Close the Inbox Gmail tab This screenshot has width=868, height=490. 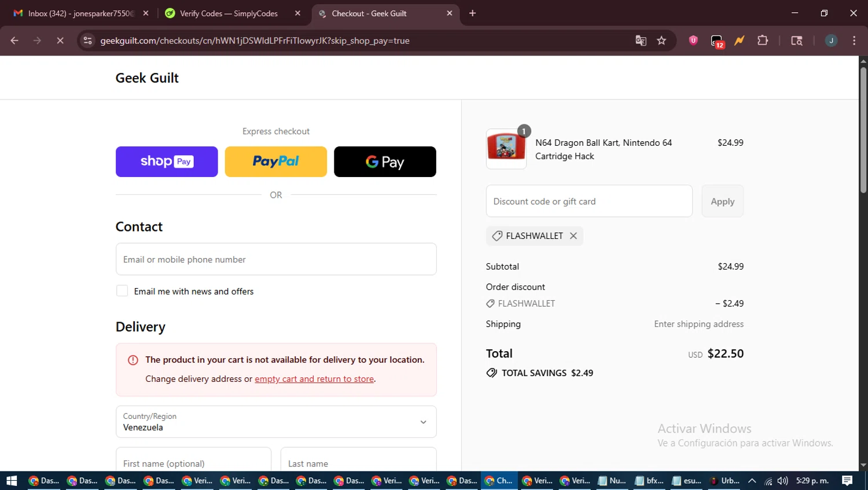[x=145, y=13]
